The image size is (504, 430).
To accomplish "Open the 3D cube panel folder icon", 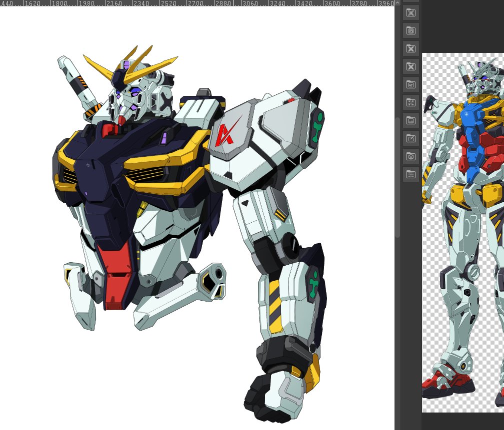I will [410, 156].
